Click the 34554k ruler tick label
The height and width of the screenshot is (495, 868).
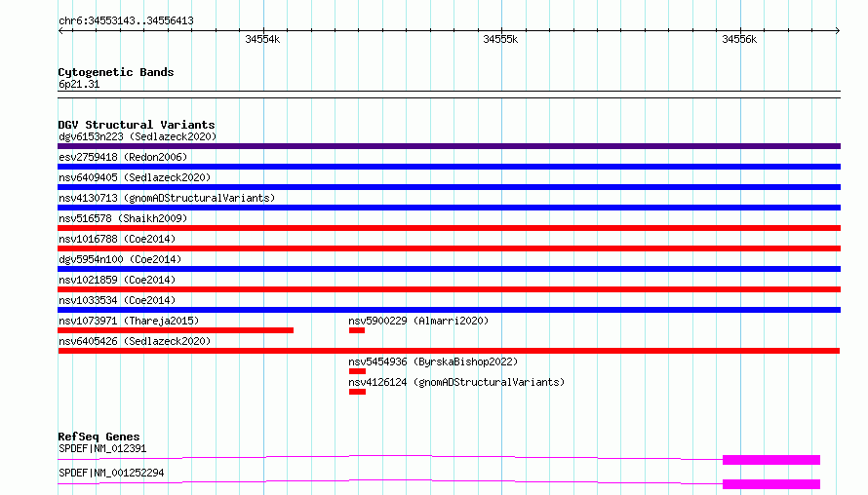pos(262,39)
